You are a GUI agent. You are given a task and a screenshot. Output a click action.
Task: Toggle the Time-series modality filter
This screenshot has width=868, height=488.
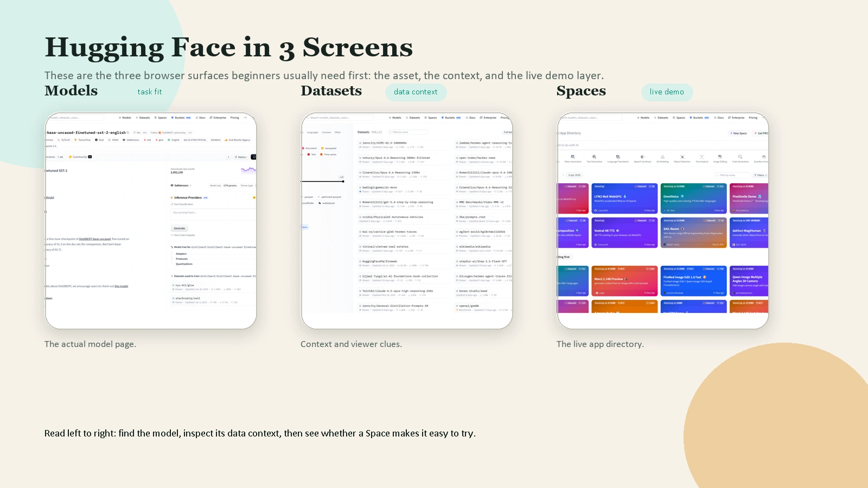pos(328,155)
